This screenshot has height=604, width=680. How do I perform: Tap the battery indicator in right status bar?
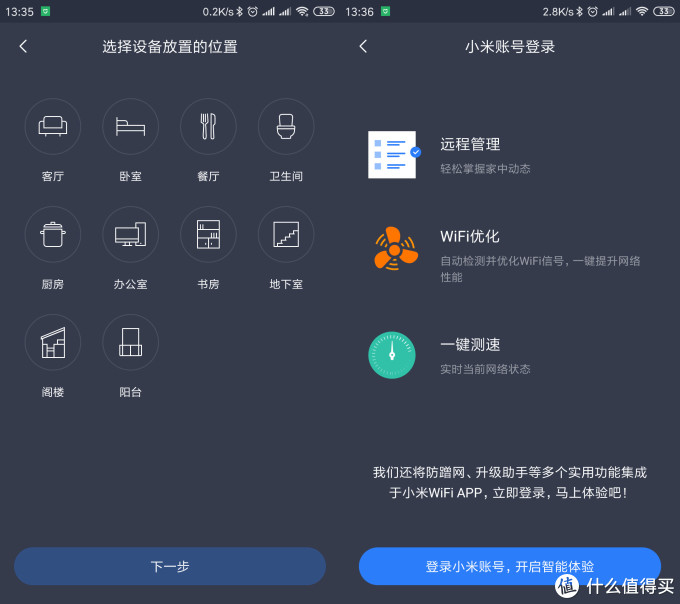pyautogui.click(x=664, y=12)
